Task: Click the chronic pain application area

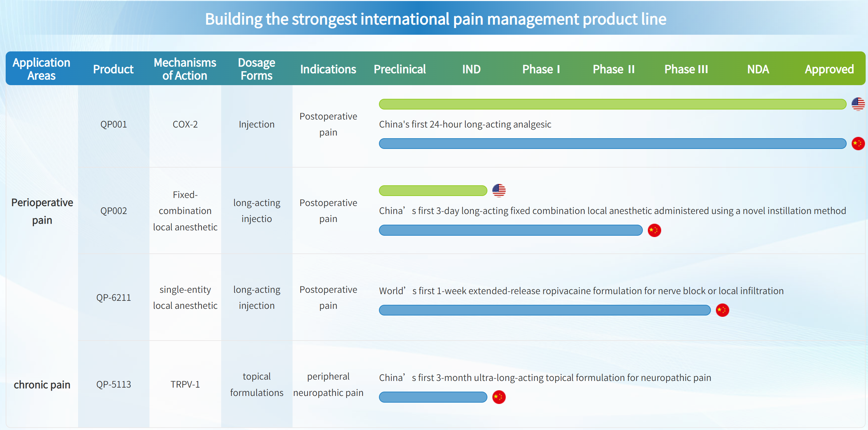Action: pos(42,385)
